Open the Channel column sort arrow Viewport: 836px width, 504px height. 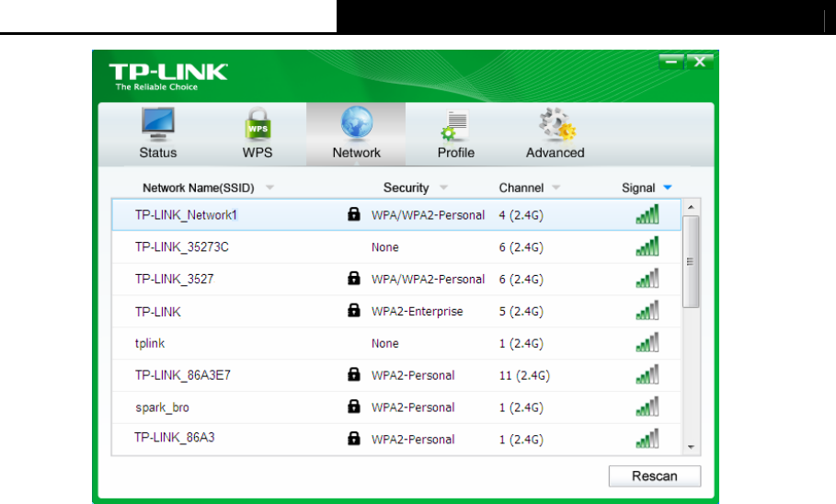click(x=556, y=188)
